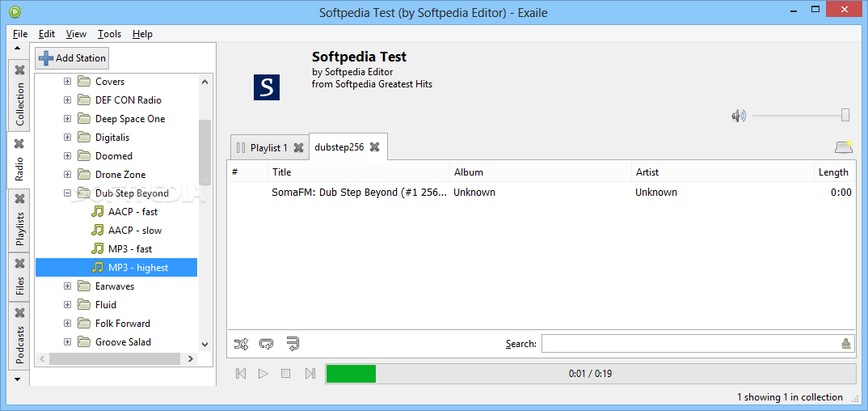
Task: Mute audio with the speaker icon
Action: point(739,116)
